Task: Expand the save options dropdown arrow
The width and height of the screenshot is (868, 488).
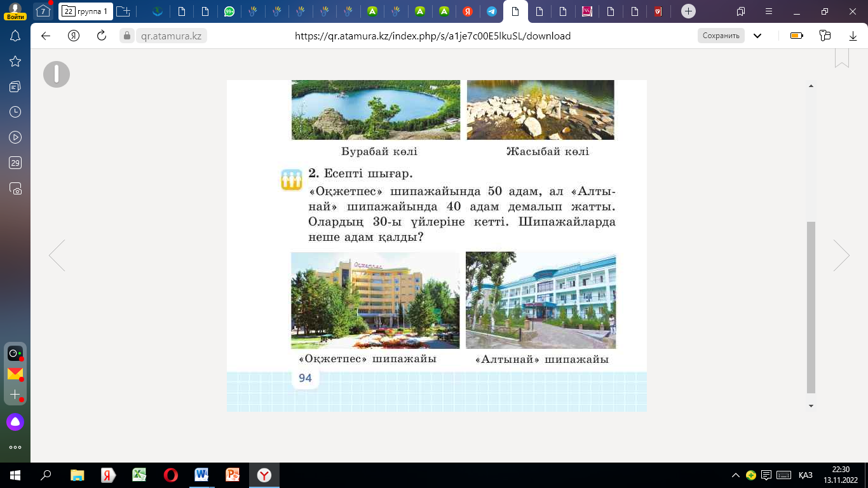Action: (757, 36)
